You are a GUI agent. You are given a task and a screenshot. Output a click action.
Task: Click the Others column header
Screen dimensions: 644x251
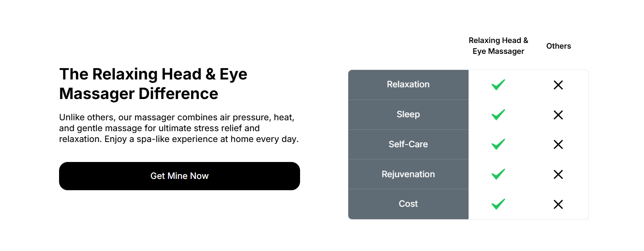pyautogui.click(x=558, y=46)
